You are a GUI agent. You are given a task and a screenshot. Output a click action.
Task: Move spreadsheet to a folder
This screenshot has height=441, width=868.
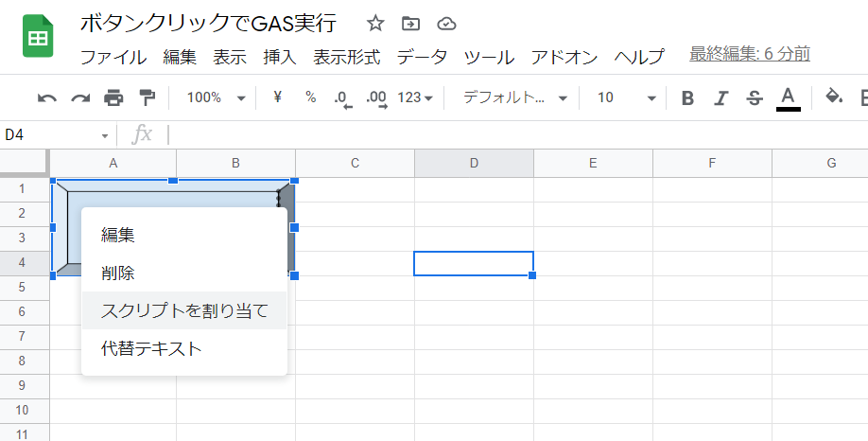coord(410,24)
